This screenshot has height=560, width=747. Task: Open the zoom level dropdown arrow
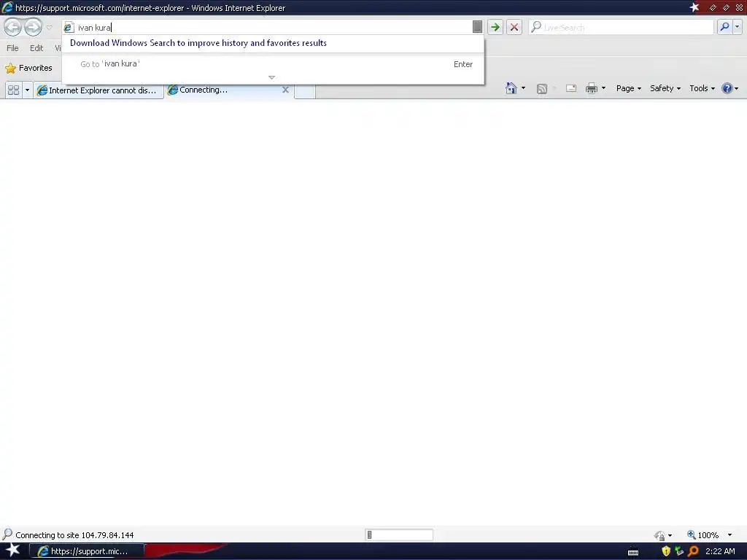coord(729,535)
